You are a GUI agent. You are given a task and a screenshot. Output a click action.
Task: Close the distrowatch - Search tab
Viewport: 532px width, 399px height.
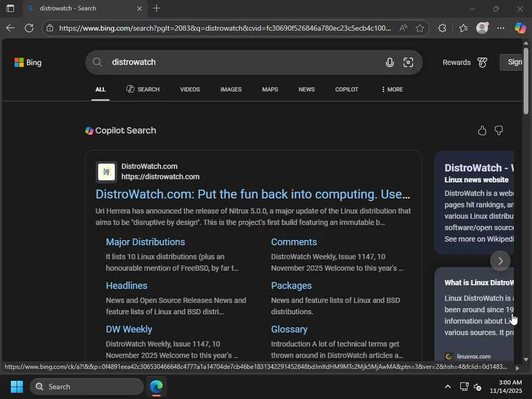click(x=139, y=8)
